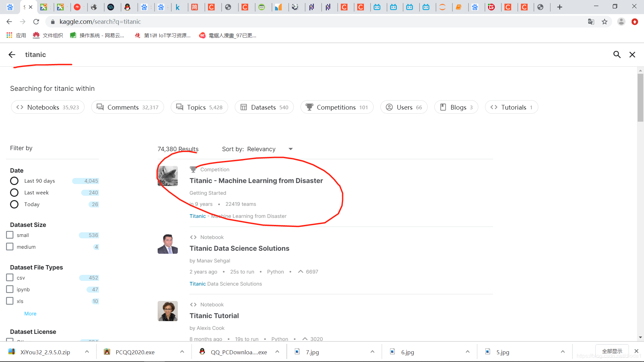Expand options for 5.jpg download

click(563, 352)
